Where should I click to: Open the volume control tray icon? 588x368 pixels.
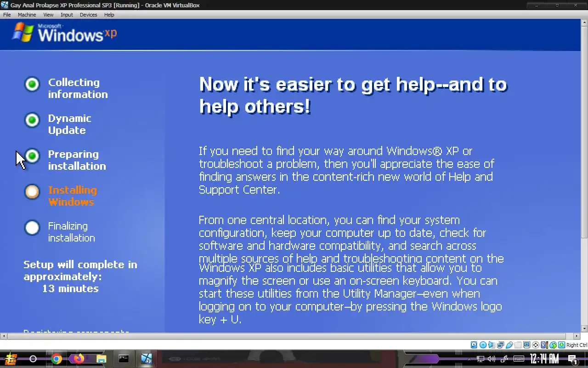[492, 359]
